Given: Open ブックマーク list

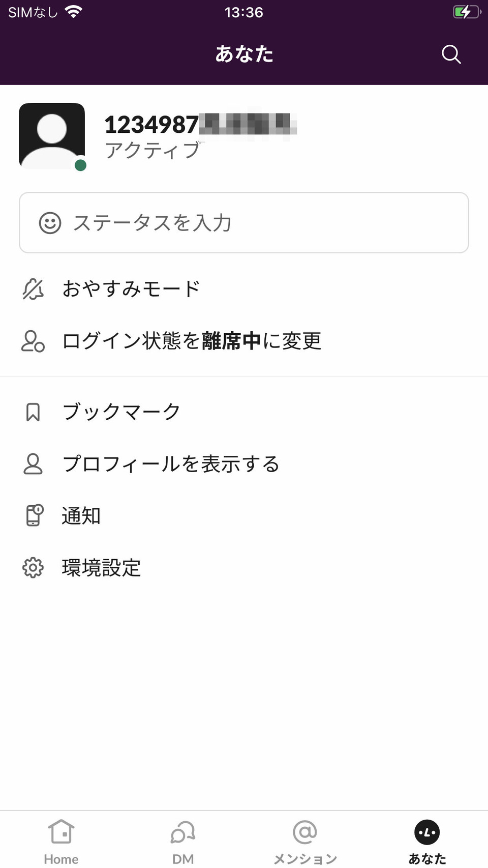Looking at the screenshot, I should (x=121, y=412).
